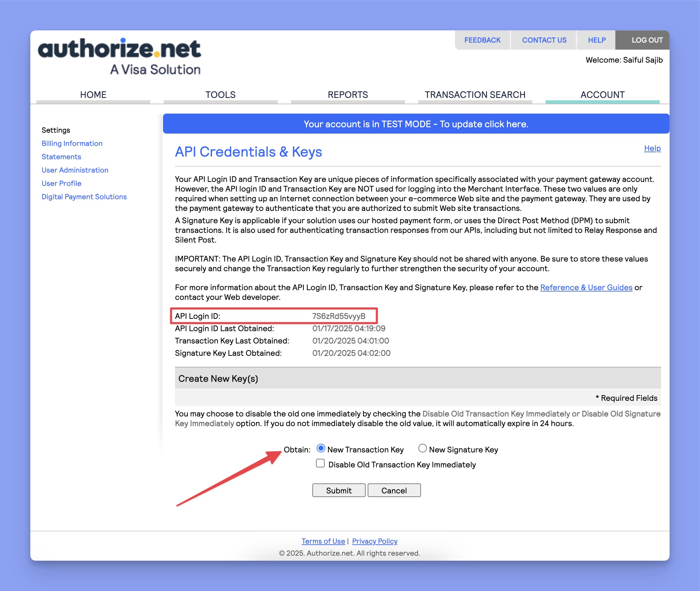
Task: Click the TEST MODE banner
Action: click(416, 124)
